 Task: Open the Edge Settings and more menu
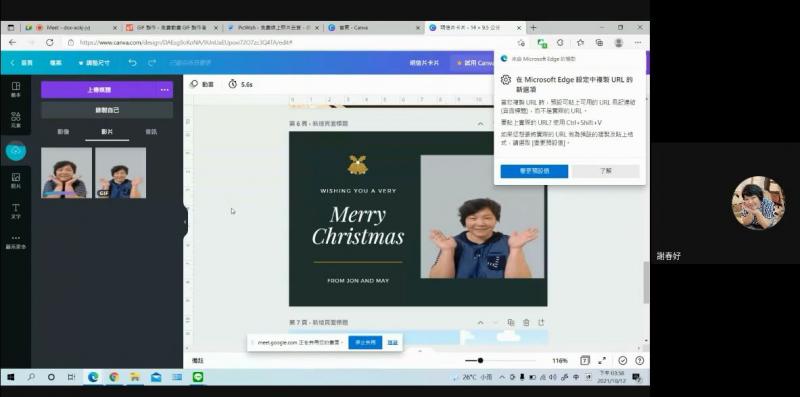click(x=638, y=42)
